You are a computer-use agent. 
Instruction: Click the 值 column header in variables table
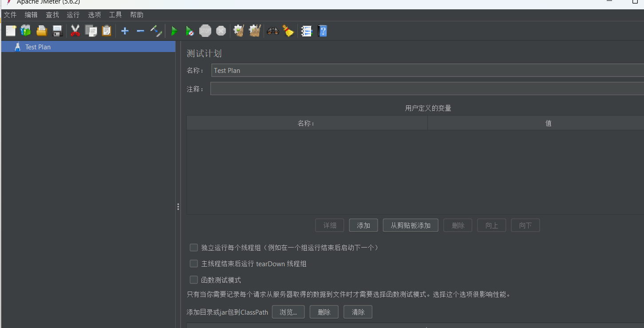[536, 123]
